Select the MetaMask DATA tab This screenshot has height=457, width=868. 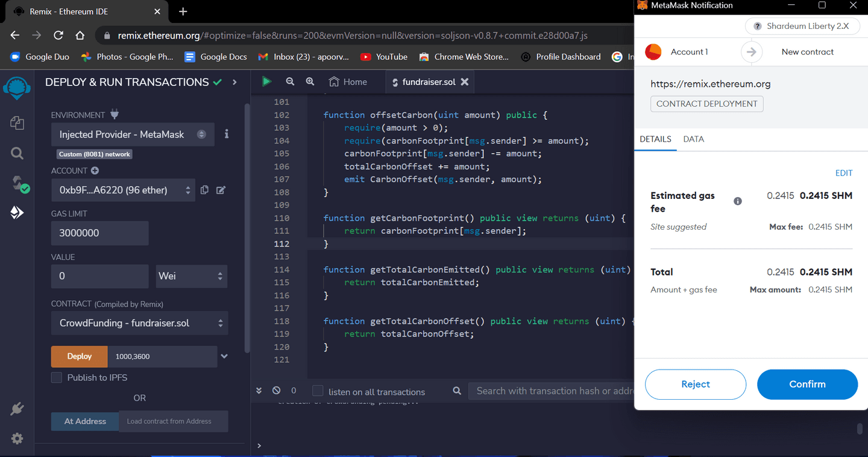(x=693, y=139)
